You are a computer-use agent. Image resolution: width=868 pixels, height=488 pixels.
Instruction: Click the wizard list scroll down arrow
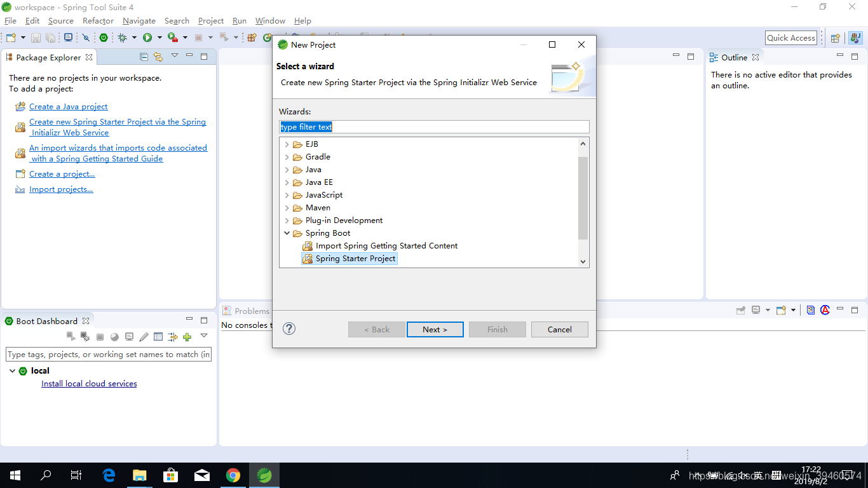click(583, 261)
